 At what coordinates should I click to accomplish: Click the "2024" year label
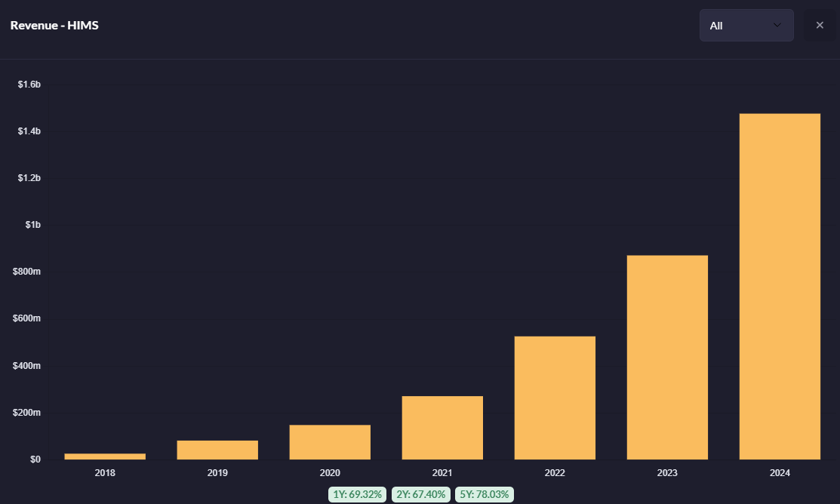pos(780,473)
